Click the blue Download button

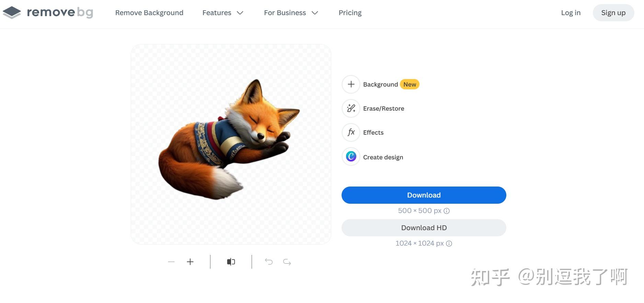(424, 195)
